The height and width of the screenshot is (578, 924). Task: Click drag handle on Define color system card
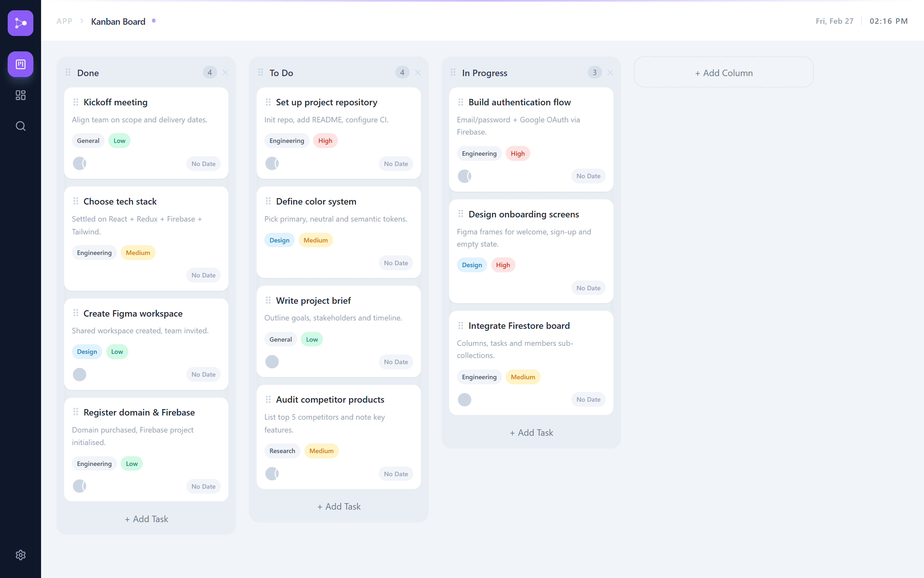point(268,201)
